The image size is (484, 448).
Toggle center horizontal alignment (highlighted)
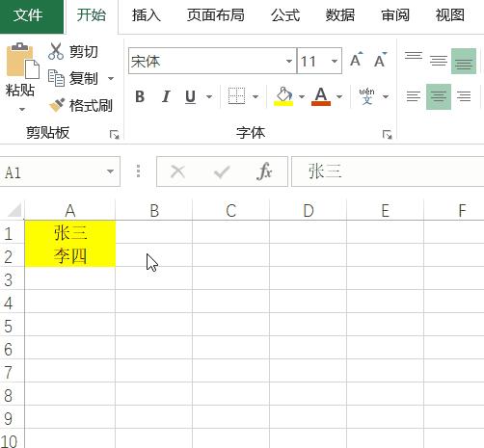[439, 96]
